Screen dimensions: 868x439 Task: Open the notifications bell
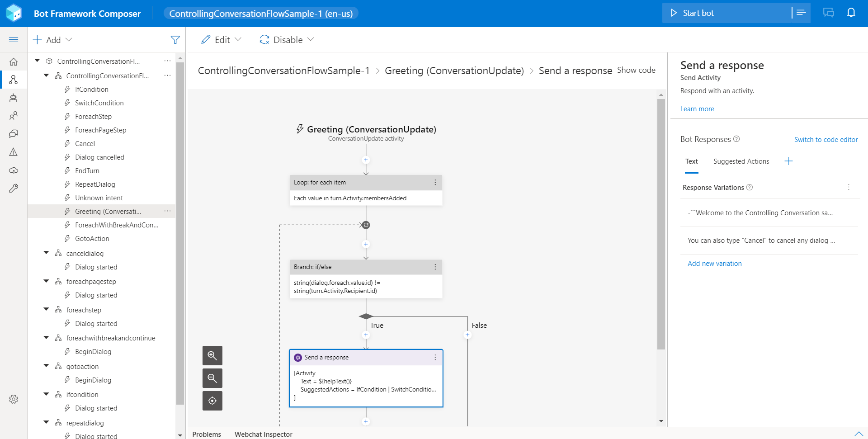pos(851,13)
